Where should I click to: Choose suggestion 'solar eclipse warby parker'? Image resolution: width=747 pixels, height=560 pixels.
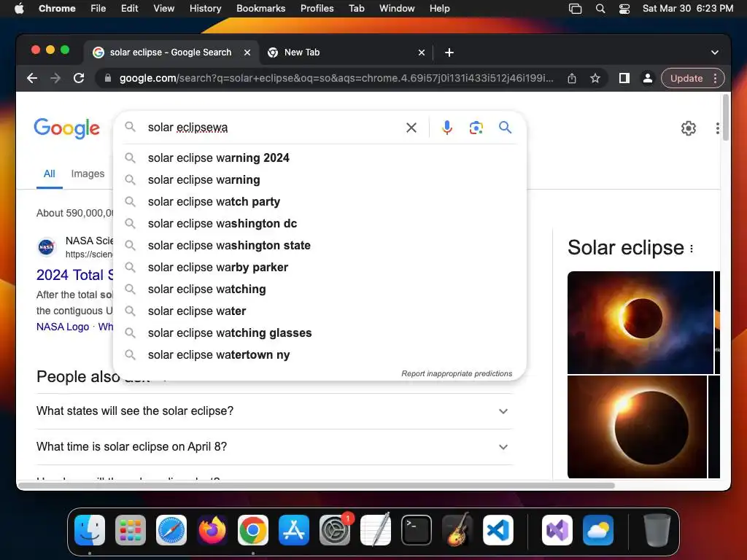tap(320, 268)
